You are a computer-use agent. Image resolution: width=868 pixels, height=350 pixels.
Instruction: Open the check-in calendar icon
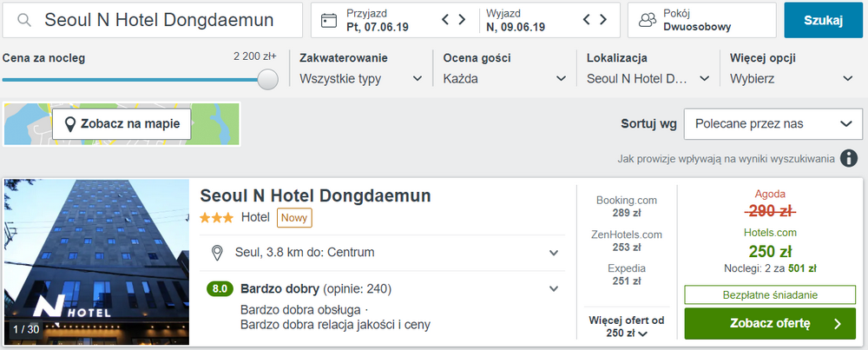[x=329, y=21]
